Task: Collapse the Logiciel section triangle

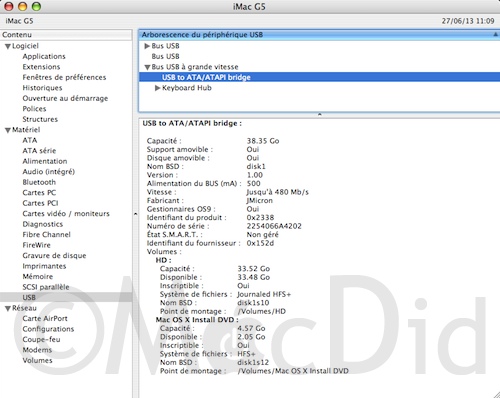Action: [8, 46]
